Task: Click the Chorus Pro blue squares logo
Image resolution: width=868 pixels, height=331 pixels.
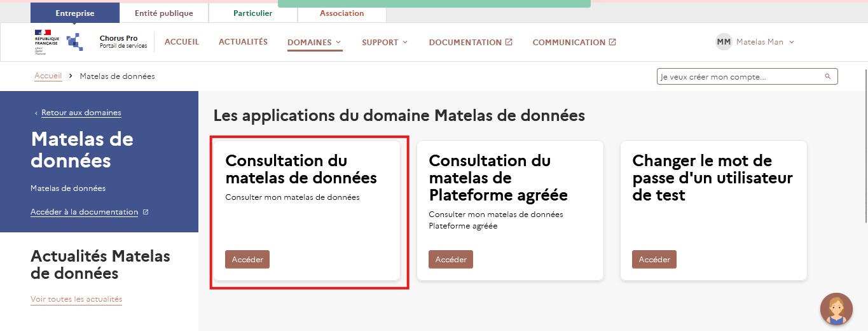Action: tap(75, 41)
